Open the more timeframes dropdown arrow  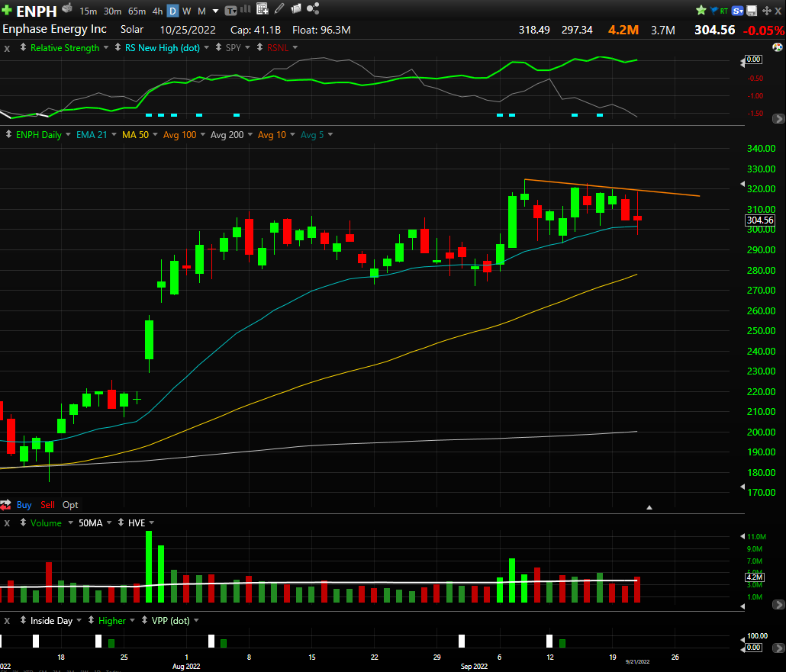215,11
